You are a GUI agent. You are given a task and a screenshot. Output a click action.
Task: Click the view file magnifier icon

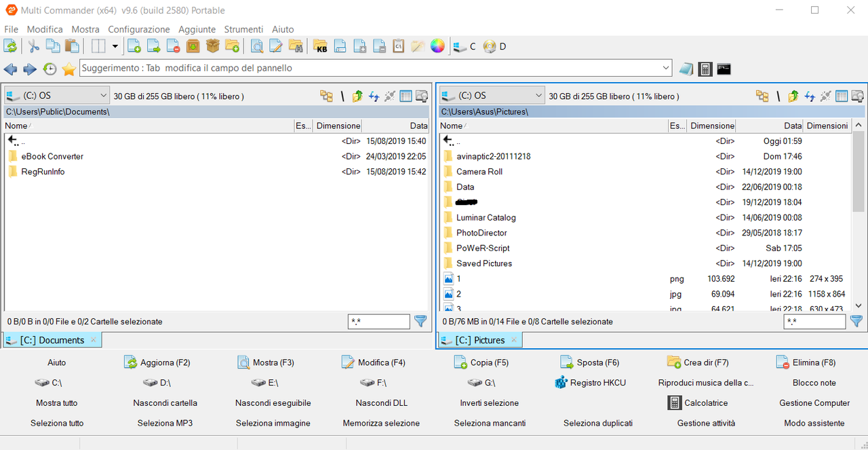[x=257, y=46]
